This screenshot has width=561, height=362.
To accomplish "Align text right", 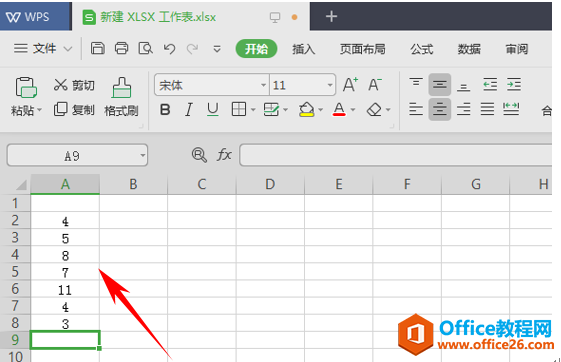I will click(x=464, y=109).
